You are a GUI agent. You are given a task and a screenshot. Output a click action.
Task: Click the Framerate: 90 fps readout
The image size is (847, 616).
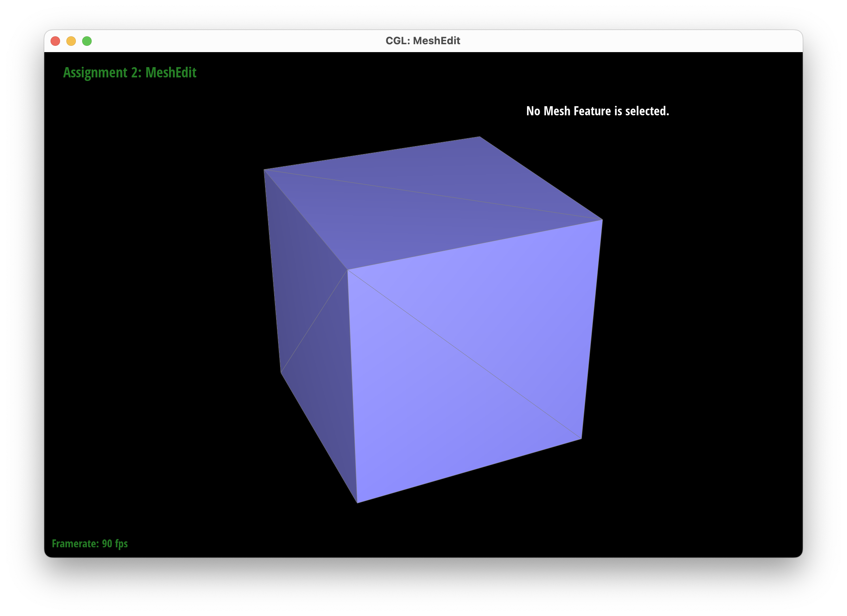[x=90, y=544]
